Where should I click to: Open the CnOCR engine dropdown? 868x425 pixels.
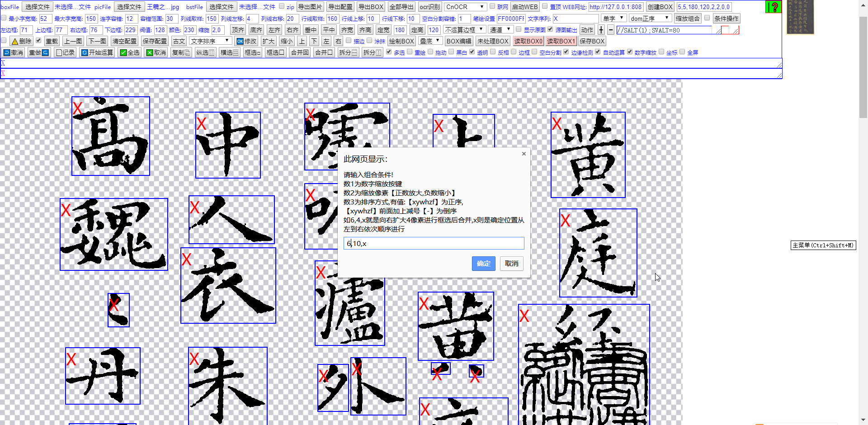click(465, 7)
